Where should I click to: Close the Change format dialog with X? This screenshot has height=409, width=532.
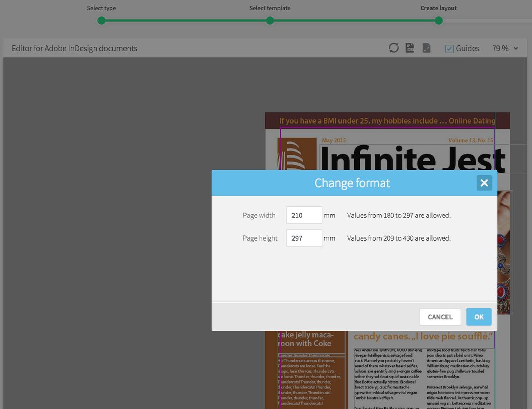point(484,183)
